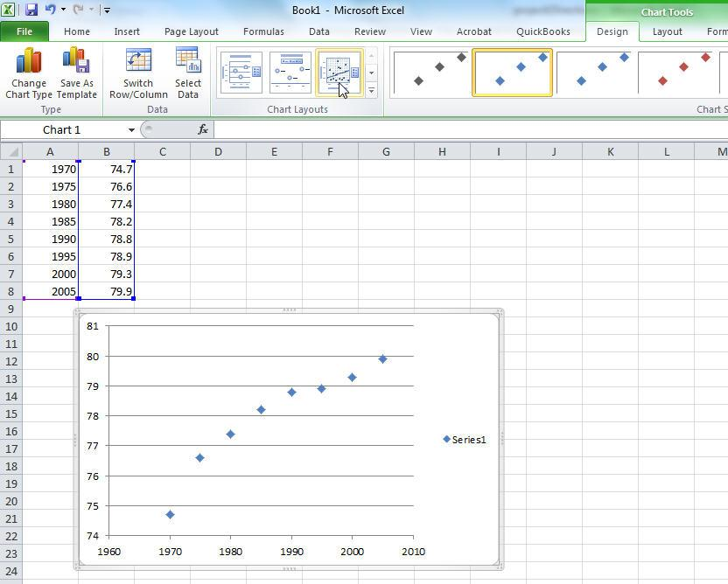728x584 pixels.
Task: Apply the second chart layout thumbnail
Action: (x=290, y=73)
